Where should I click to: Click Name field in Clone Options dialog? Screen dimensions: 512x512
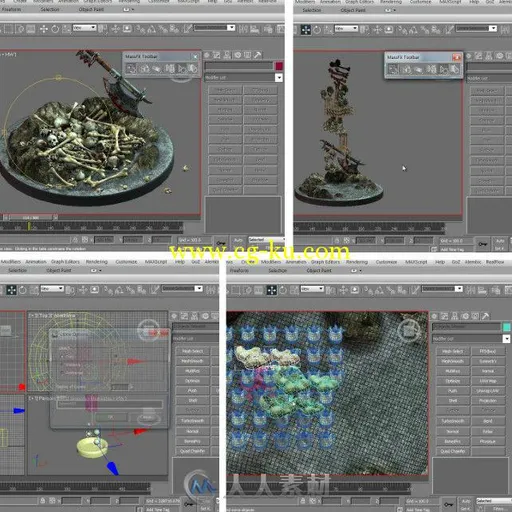tap(110, 404)
